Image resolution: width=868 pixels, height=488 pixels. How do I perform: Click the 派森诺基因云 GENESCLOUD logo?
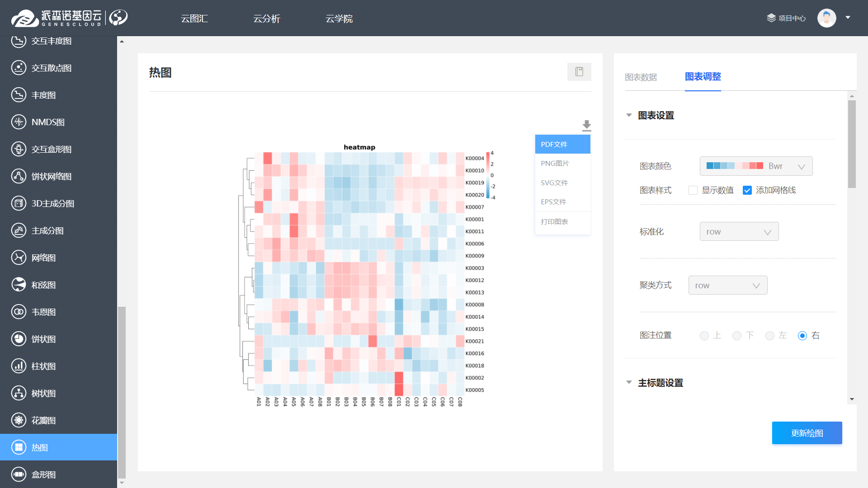coord(57,18)
